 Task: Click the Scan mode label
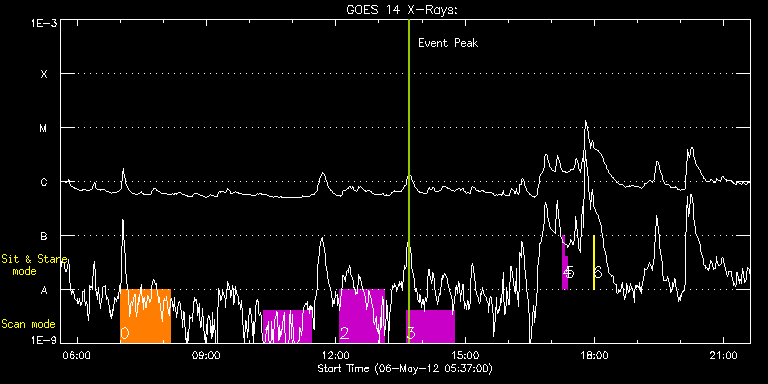click(28, 324)
